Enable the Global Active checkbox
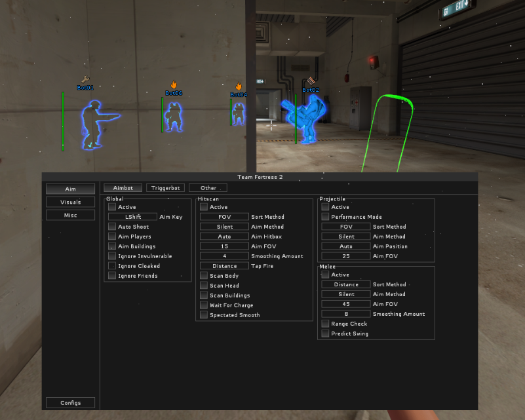 click(112, 207)
